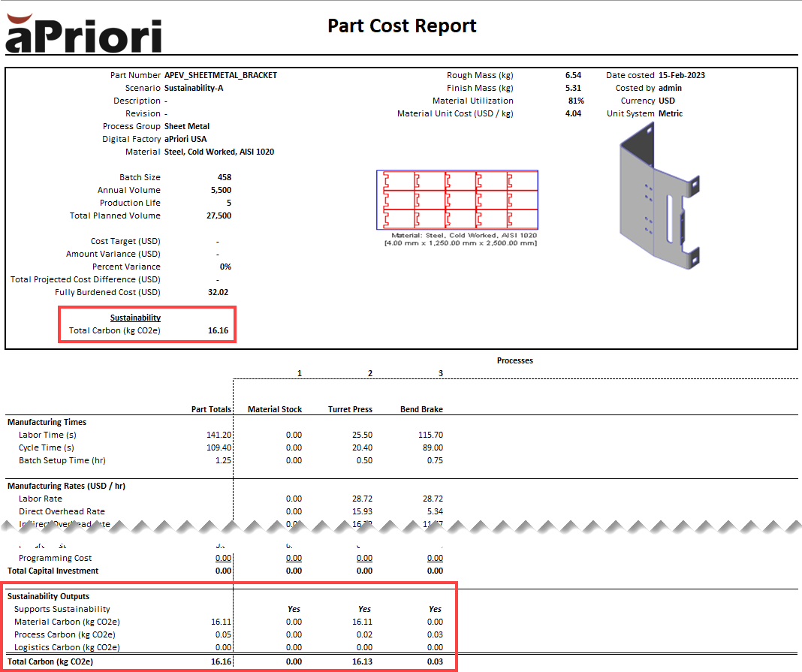Click Digital Factory value aPriori USA
Image resolution: width=802 pixels, height=672 pixels.
pos(185,139)
